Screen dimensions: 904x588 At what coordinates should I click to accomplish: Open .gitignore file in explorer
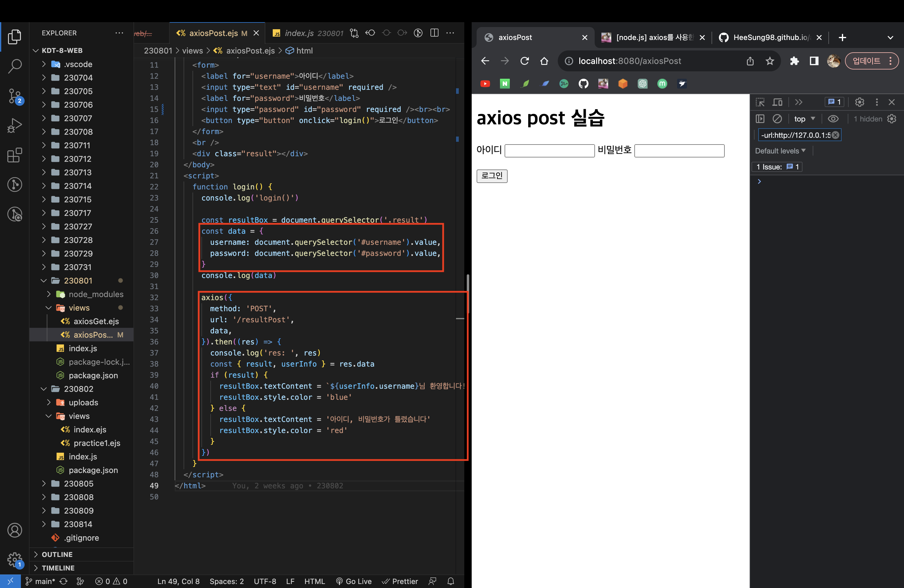coord(81,538)
